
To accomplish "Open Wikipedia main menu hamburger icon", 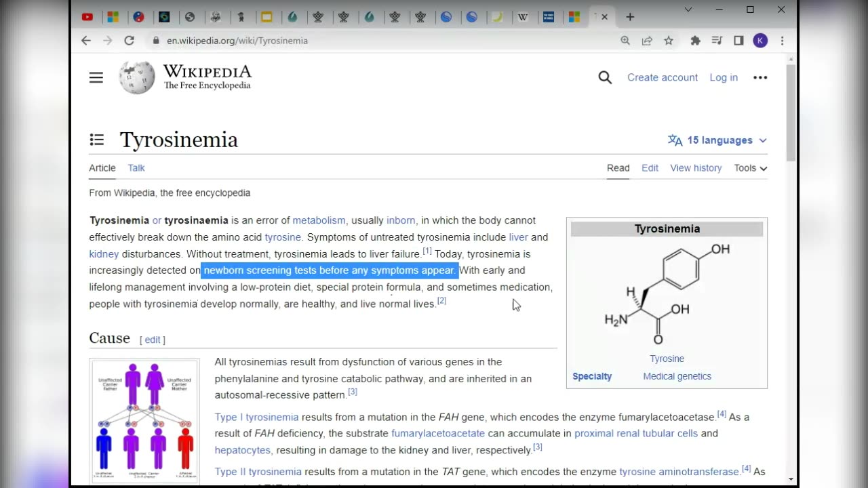I will point(96,77).
